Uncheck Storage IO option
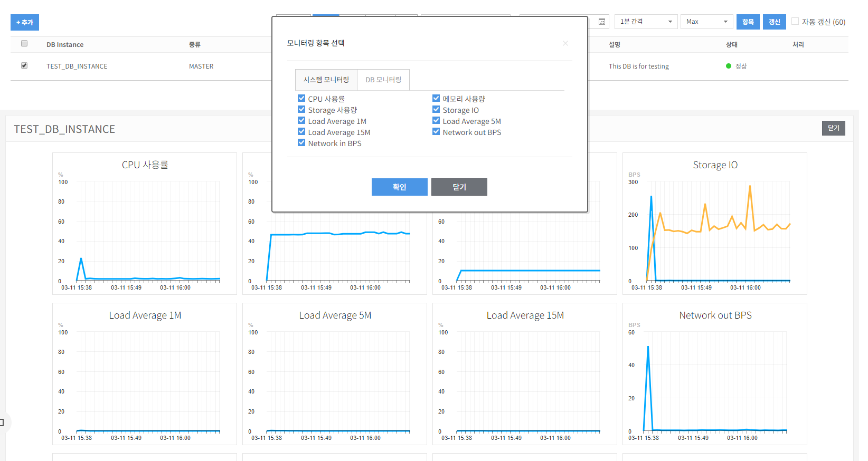This screenshot has height=461, width=868. [x=436, y=109]
